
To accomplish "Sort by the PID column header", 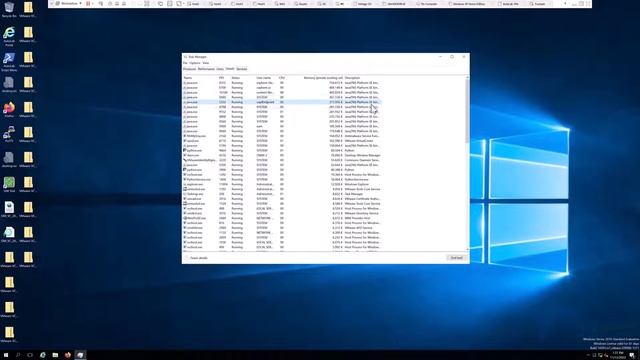I will [x=221, y=78].
